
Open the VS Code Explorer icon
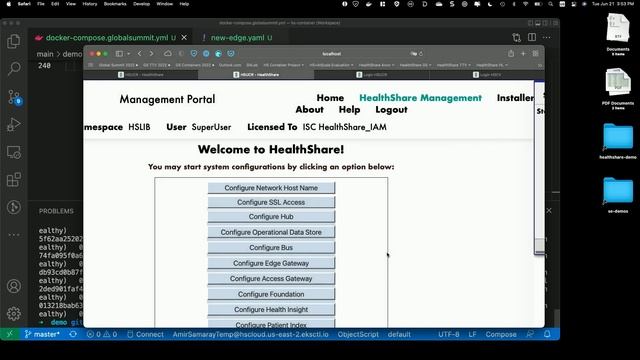[14, 41]
